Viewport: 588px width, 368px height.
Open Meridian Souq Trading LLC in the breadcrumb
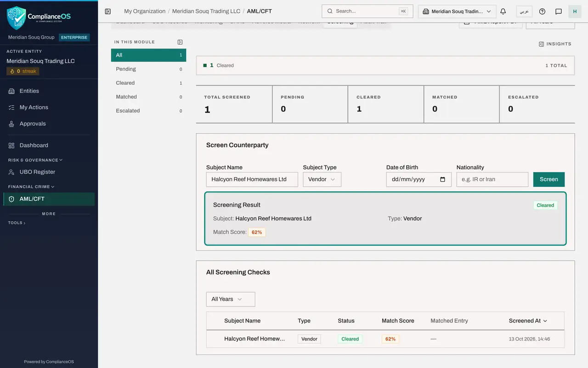point(206,11)
